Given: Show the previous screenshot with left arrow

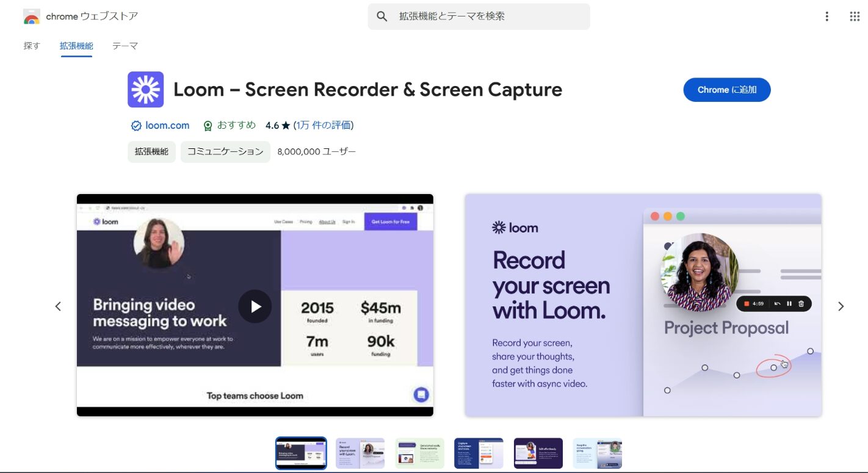Looking at the screenshot, I should click(x=58, y=306).
